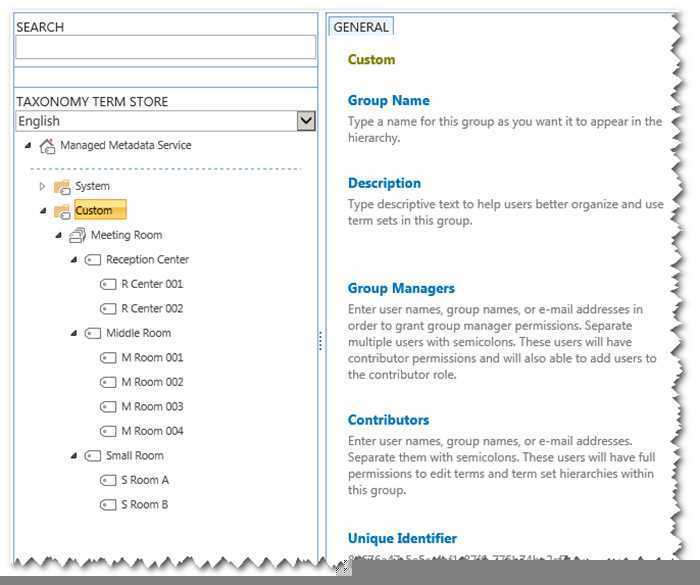The height and width of the screenshot is (585, 700).
Task: Select the M Room 004 term label
Action: coord(152,431)
